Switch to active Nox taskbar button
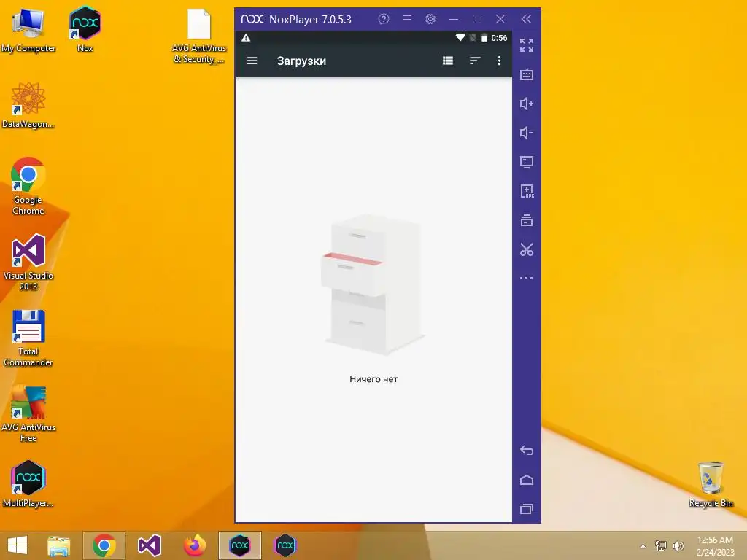Viewport: 747px width, 560px height. 239,545
